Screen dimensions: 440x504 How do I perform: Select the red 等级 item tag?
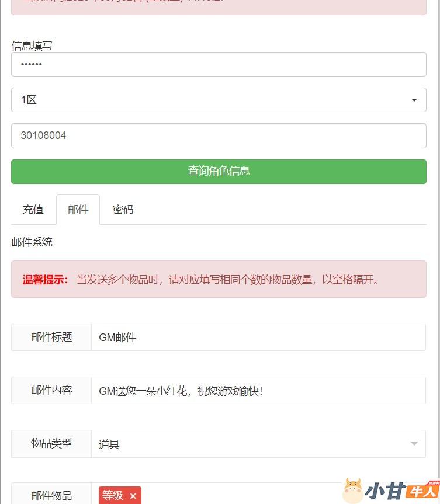click(113, 496)
